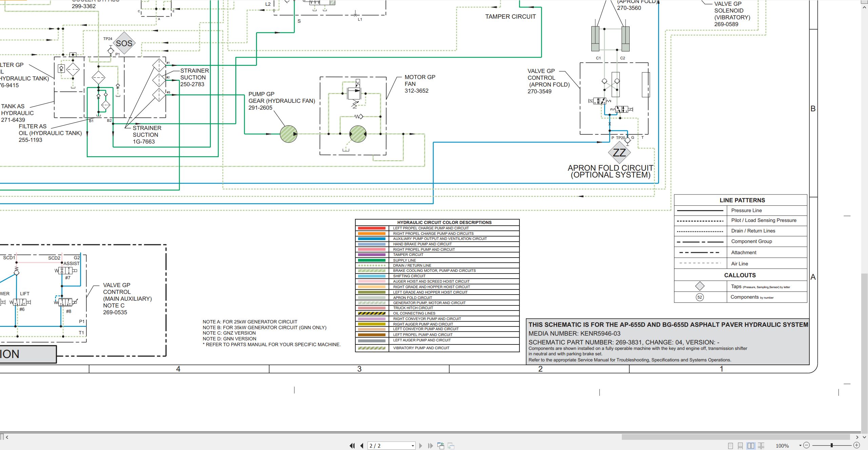This screenshot has width=868, height=450.
Task: Toggle facing two-page layout
Action: pos(751,446)
